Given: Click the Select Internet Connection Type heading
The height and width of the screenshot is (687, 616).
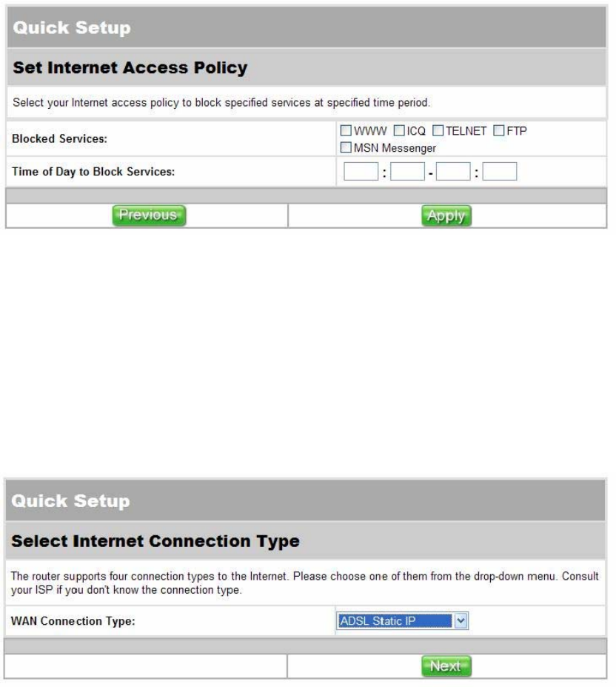Looking at the screenshot, I should pos(156,541).
